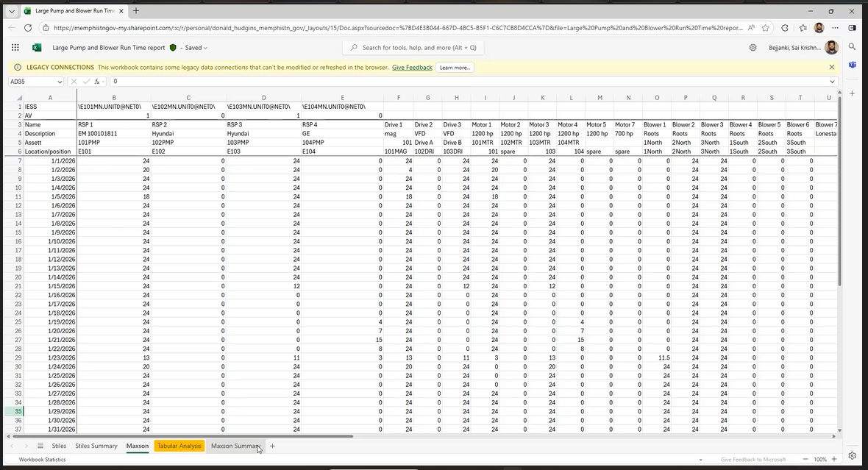The height and width of the screenshot is (470, 868).
Task: Click the Learn more button
Action: click(x=455, y=67)
